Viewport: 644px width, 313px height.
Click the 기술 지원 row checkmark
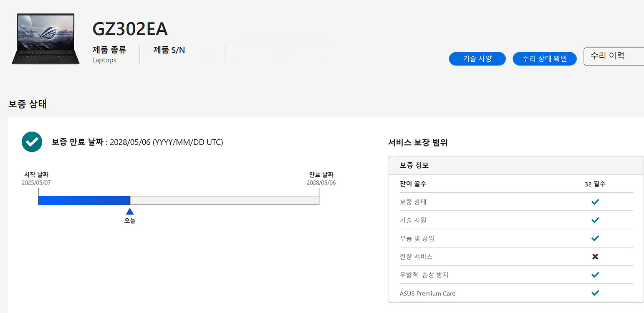pyautogui.click(x=595, y=220)
